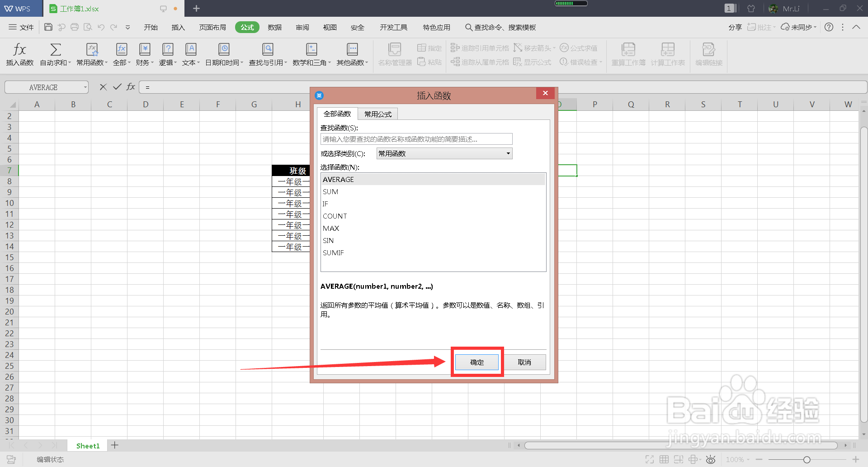This screenshot has width=868, height=467.
Task: Click the 重算工作簿 recalculate workbook icon
Action: pyautogui.click(x=628, y=49)
